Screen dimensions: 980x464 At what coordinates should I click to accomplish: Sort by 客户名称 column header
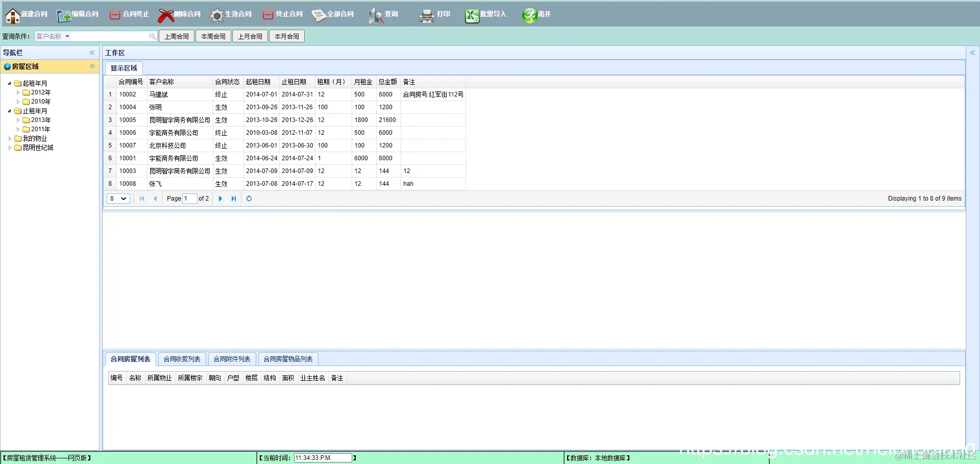point(180,82)
